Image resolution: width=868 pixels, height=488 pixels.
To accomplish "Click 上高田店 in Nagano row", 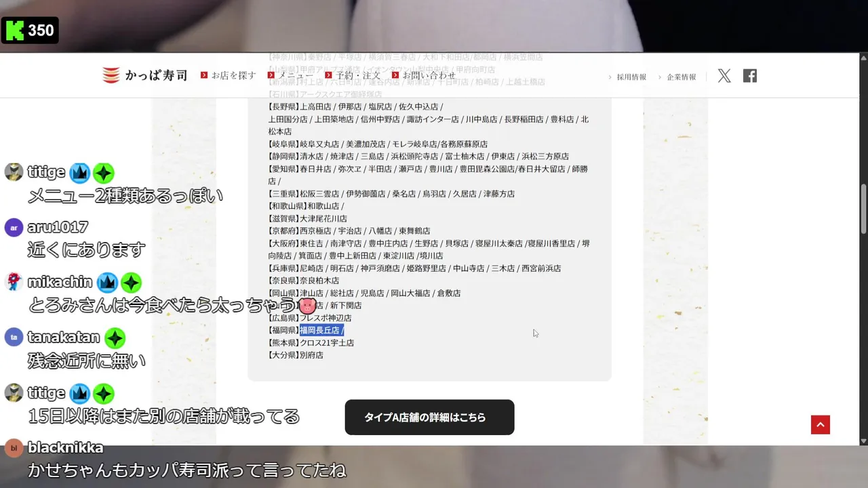I will click(x=315, y=107).
